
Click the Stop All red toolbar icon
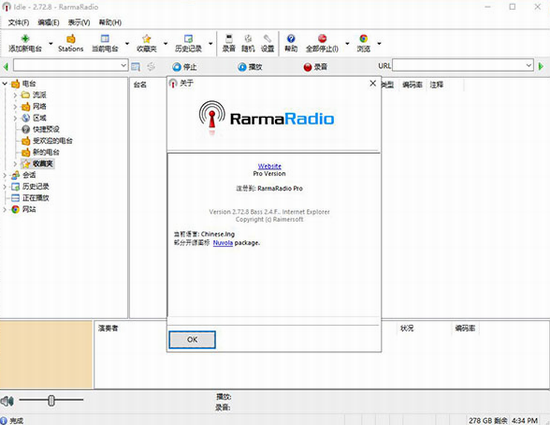pos(322,39)
